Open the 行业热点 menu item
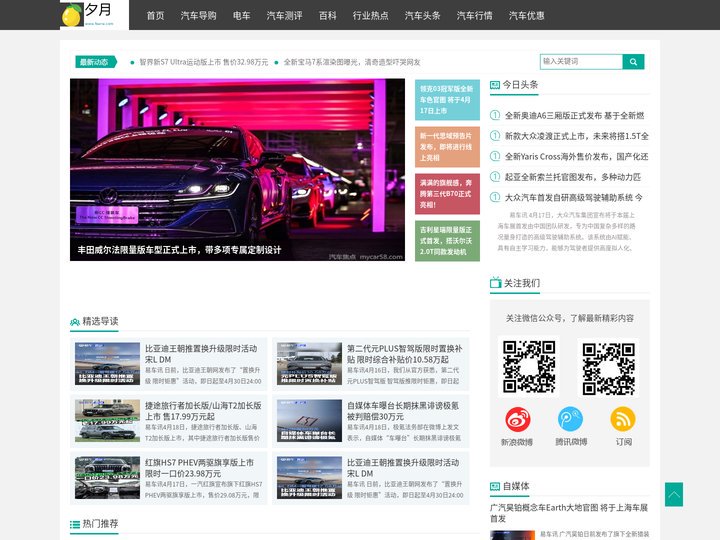Screen dimensions: 720x540 pos(371,16)
